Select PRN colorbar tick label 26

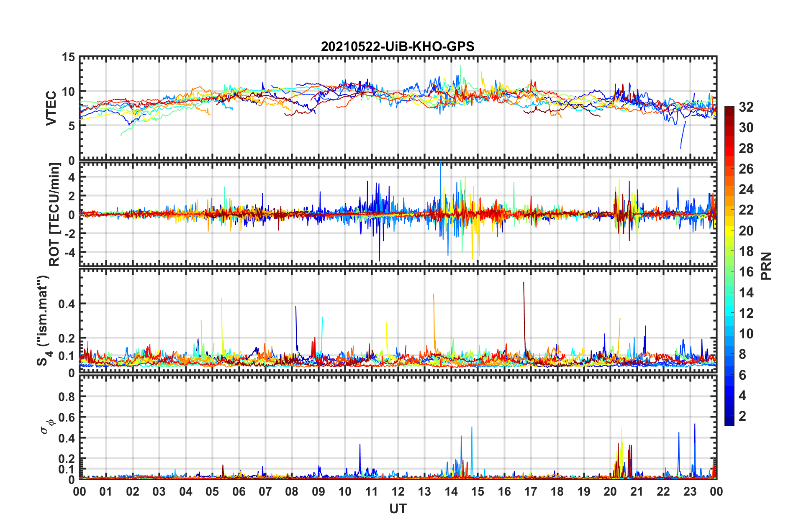tap(746, 169)
